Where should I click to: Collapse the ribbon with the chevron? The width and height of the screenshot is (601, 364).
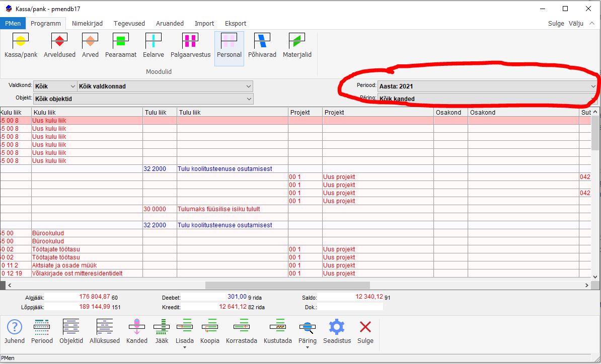coord(592,23)
